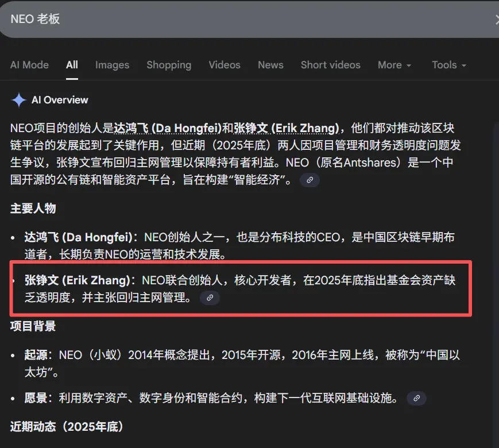Open source link icon after 张铮文 bullet

click(210, 298)
